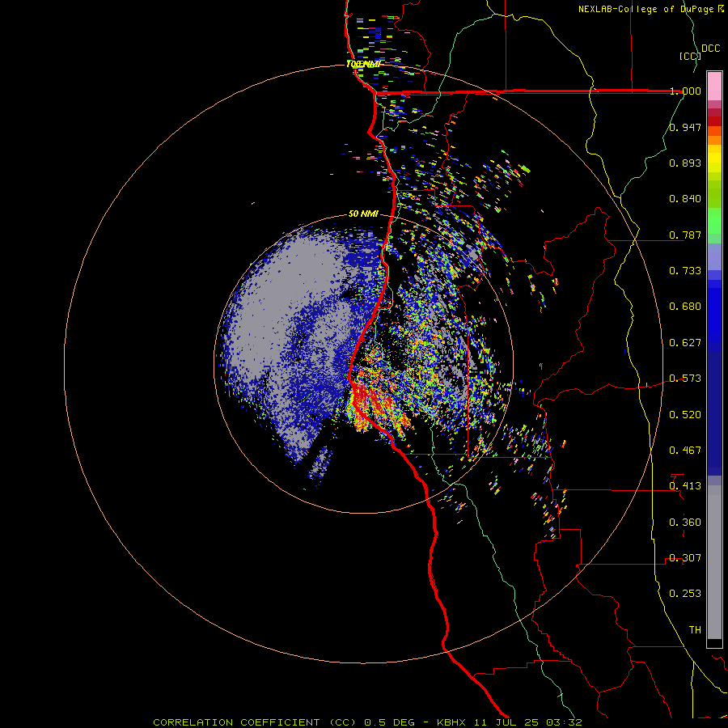Click the [CC] units label
728x728 pixels.
coord(690,56)
